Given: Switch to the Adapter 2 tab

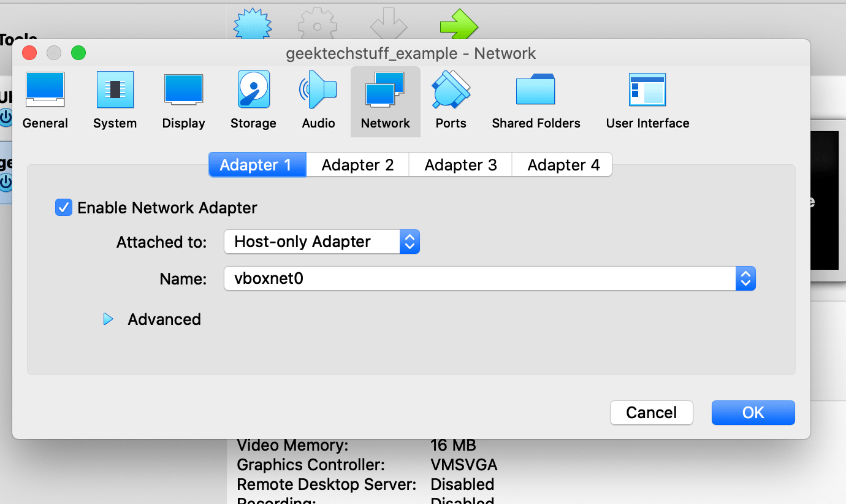Looking at the screenshot, I should pos(357,164).
